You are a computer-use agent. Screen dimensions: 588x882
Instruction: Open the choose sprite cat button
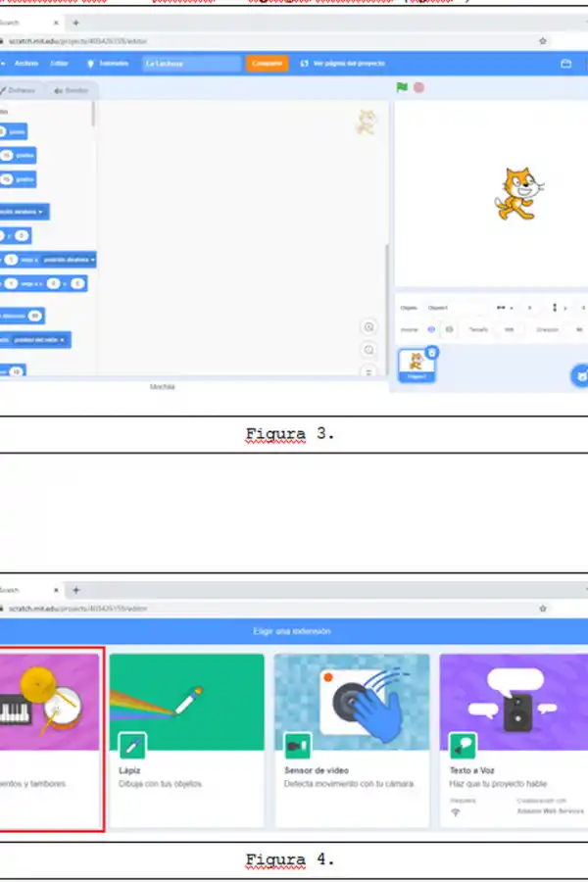579,374
